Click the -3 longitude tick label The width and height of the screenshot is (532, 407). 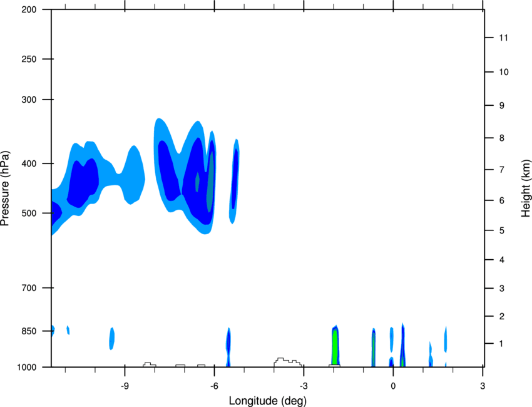click(304, 386)
